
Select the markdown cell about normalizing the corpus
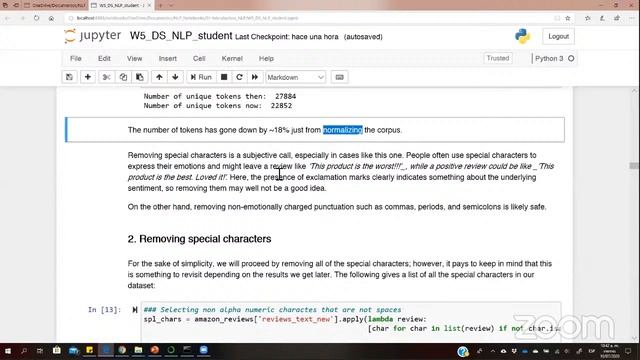coord(315,130)
